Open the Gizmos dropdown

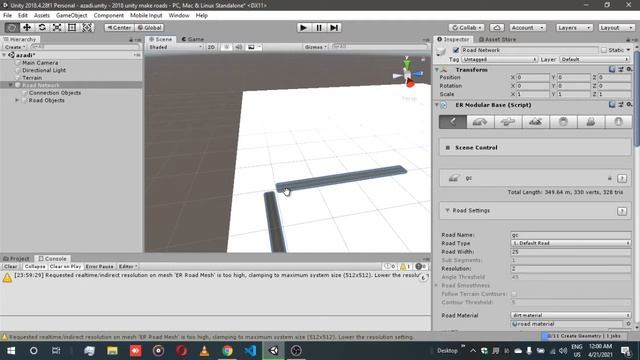[316, 47]
